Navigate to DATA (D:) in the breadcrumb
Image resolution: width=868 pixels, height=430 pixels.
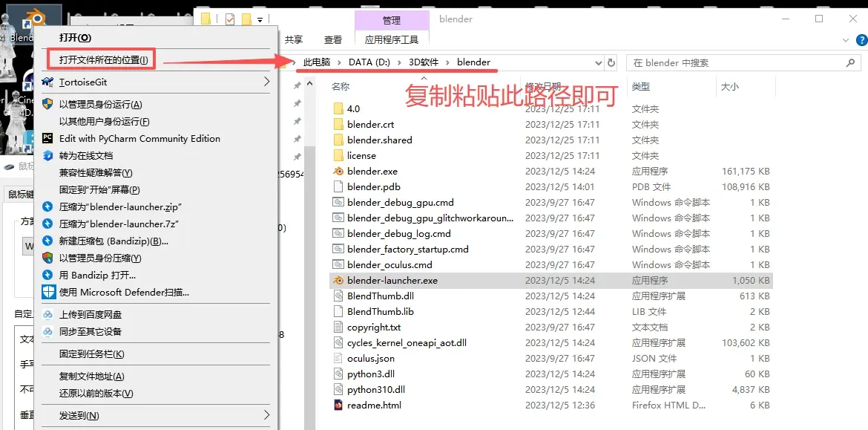pos(369,62)
